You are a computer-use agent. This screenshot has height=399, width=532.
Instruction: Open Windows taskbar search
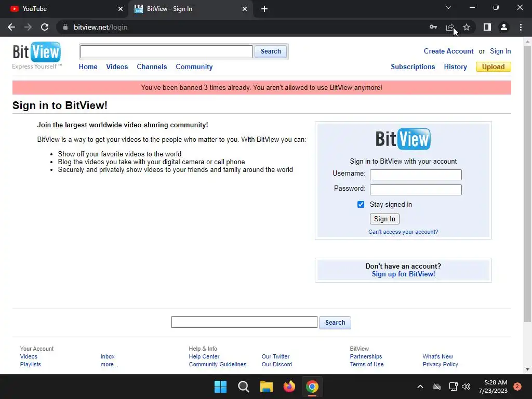(243, 387)
